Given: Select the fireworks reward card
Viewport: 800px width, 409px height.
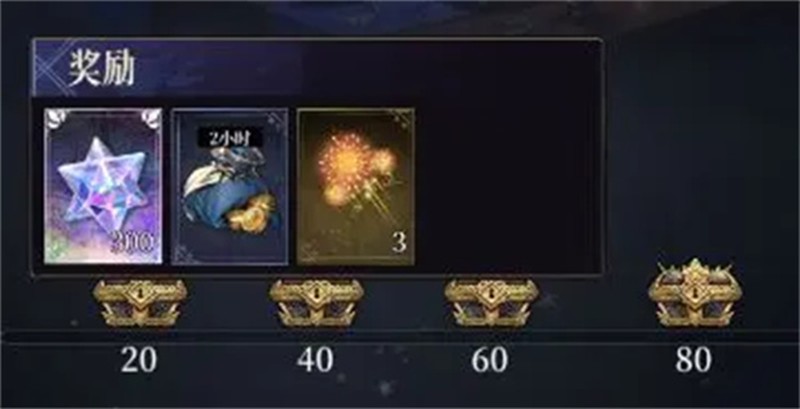Looking at the screenshot, I should [356, 186].
